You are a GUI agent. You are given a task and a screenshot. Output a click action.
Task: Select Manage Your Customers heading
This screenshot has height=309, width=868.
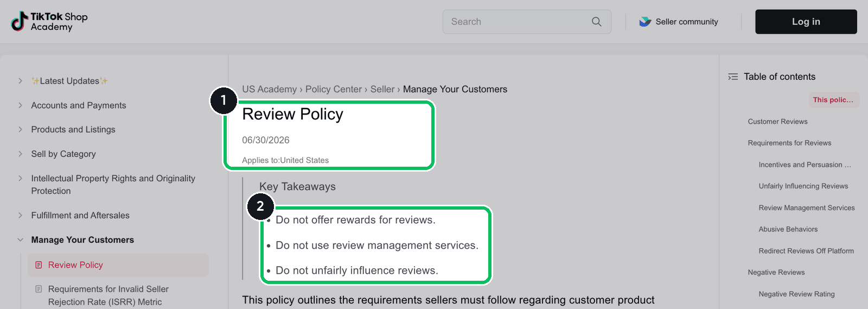[x=82, y=239]
